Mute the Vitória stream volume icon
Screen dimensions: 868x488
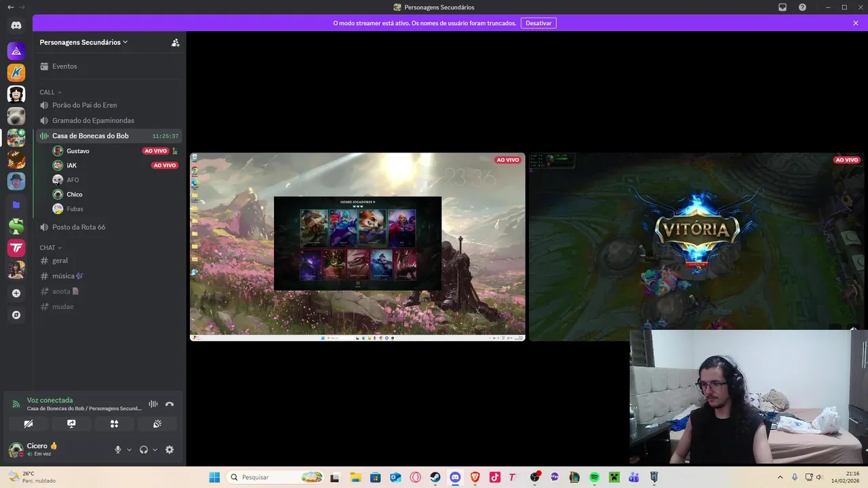point(853,330)
